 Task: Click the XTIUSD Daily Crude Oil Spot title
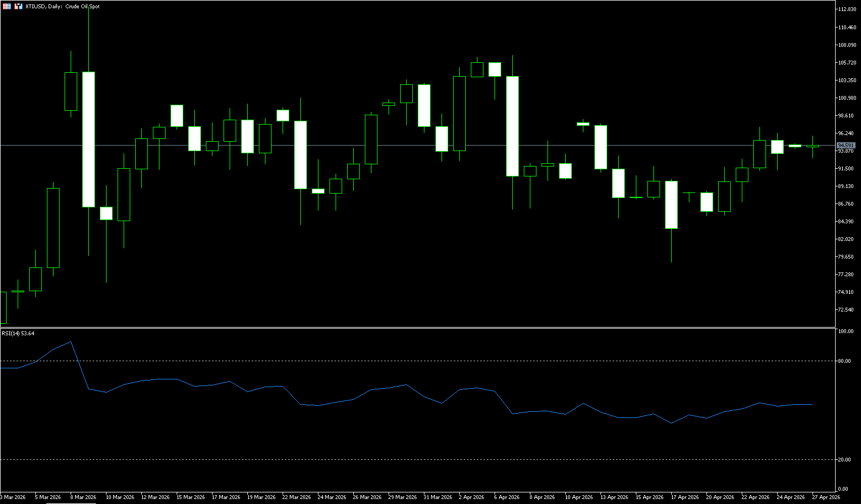point(62,7)
